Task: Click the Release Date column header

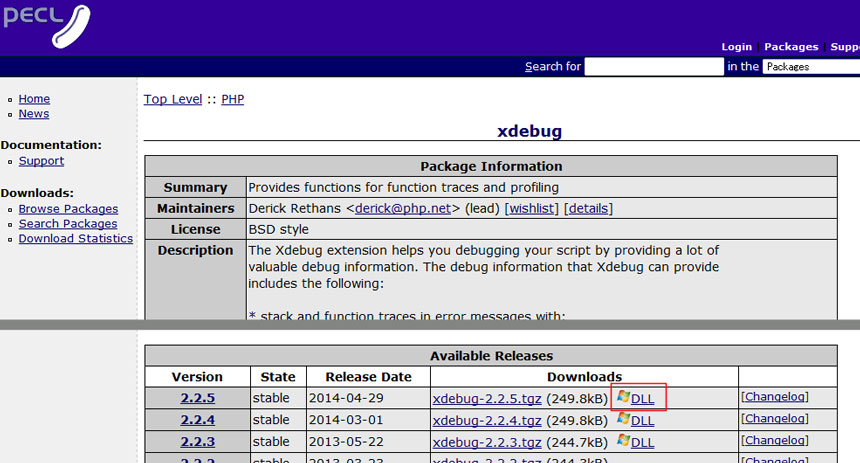Action: [x=369, y=377]
